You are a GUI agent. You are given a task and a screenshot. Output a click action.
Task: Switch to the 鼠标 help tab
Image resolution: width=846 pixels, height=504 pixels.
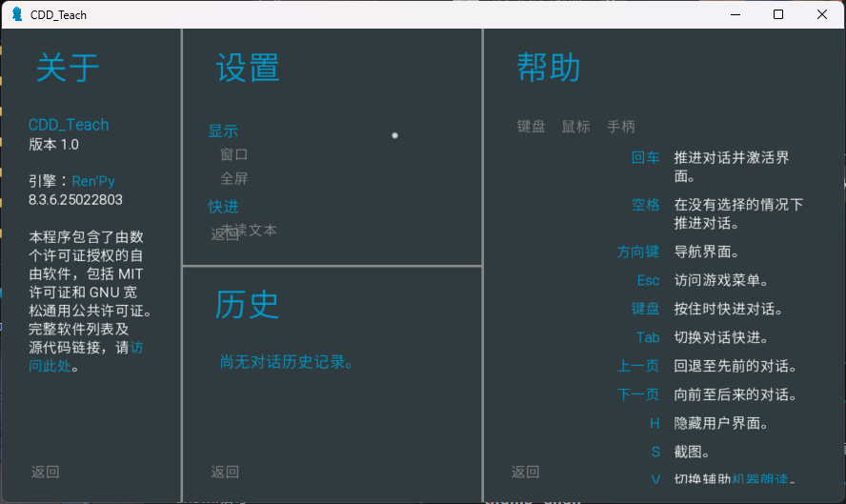tap(575, 127)
